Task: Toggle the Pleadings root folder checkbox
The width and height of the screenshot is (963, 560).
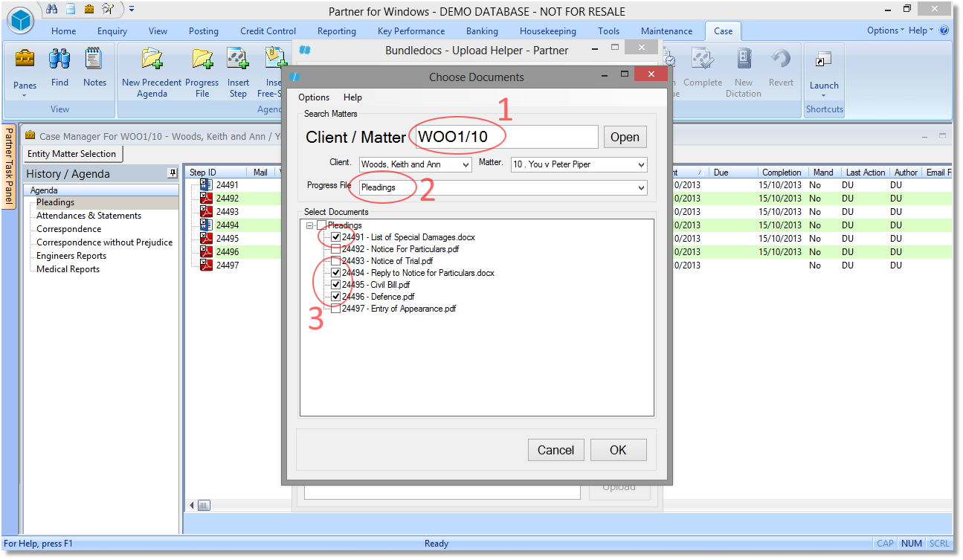Action: coord(322,225)
